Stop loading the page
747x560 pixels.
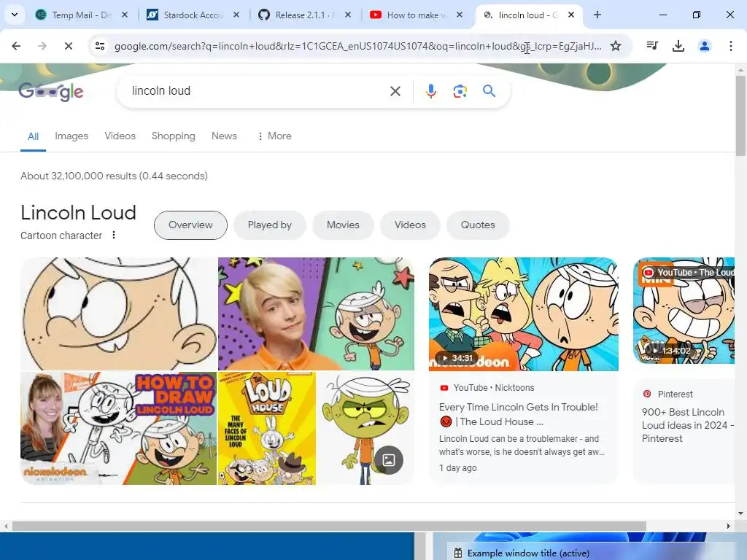tap(68, 46)
